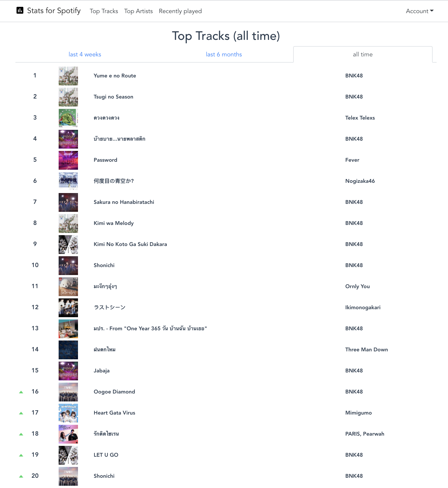The height and width of the screenshot is (488, 448).
Task: Click the Nogizaka46 artist name
Action: click(360, 181)
